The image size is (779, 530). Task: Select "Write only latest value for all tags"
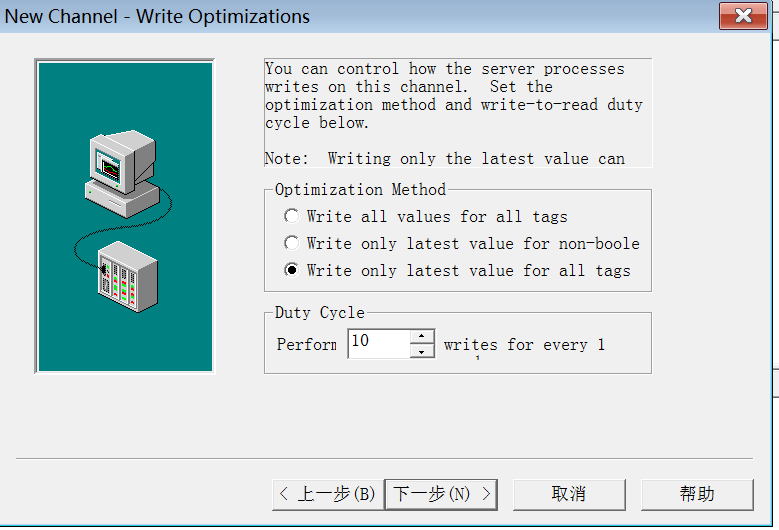291,270
